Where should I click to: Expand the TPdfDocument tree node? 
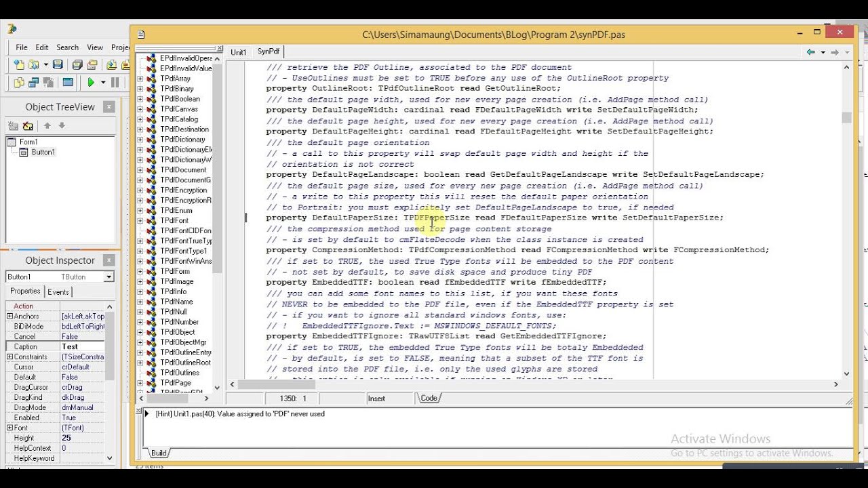tap(140, 170)
